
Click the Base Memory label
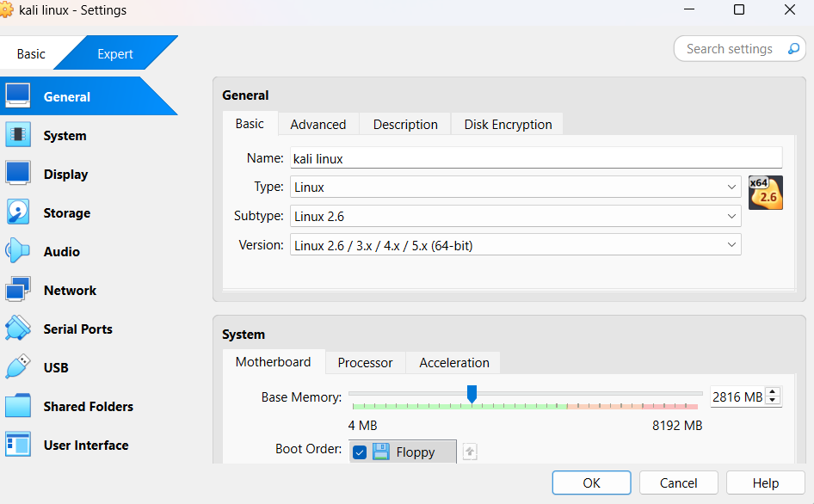click(302, 397)
